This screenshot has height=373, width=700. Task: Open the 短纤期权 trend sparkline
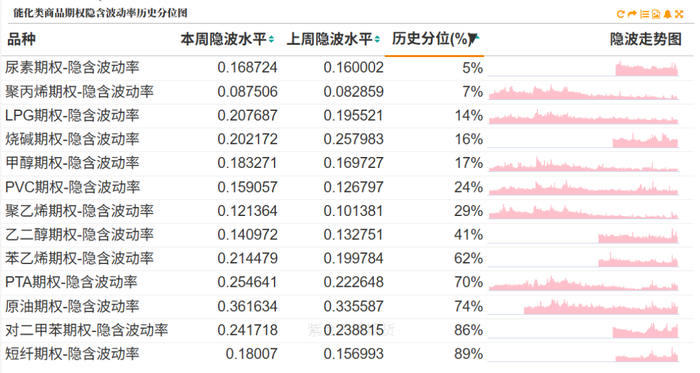pos(583,354)
